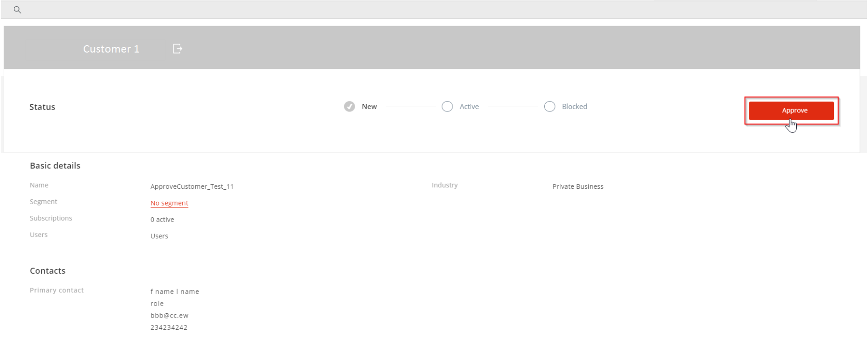Image resolution: width=868 pixels, height=345 pixels.
Task: Click the top search bar field
Action: pyautogui.click(x=434, y=9)
